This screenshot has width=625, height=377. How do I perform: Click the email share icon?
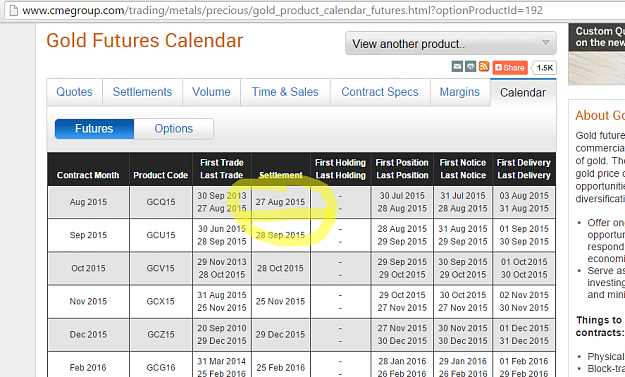coord(457,67)
